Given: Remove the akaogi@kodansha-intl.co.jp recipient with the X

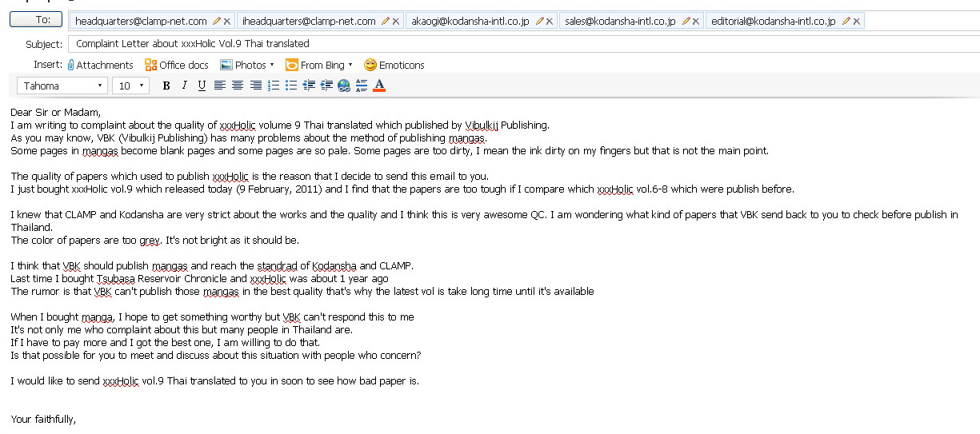Looking at the screenshot, I should (550, 22).
